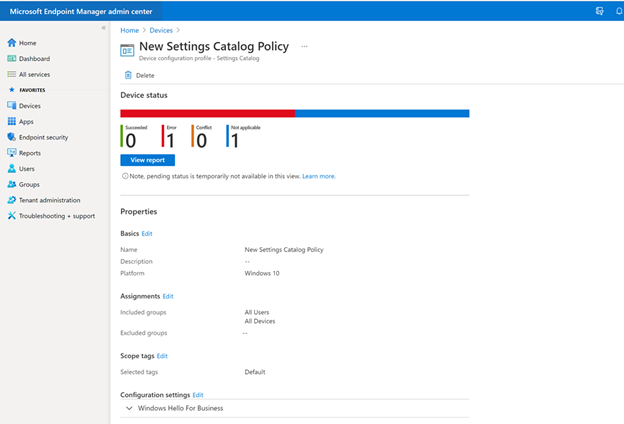Screen dimensions: 624x424
Task: Click the View report button
Action: pos(148,160)
